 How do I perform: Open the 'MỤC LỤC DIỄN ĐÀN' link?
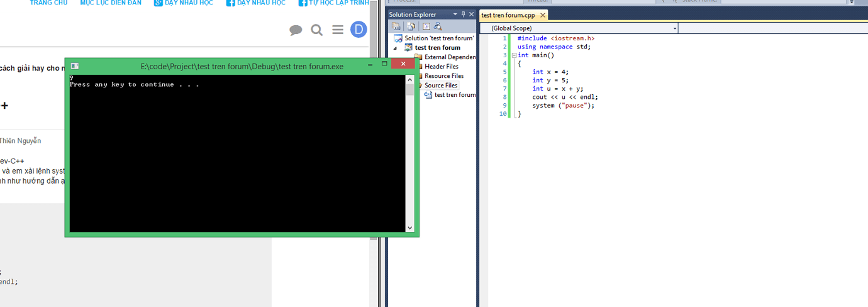(x=111, y=3)
